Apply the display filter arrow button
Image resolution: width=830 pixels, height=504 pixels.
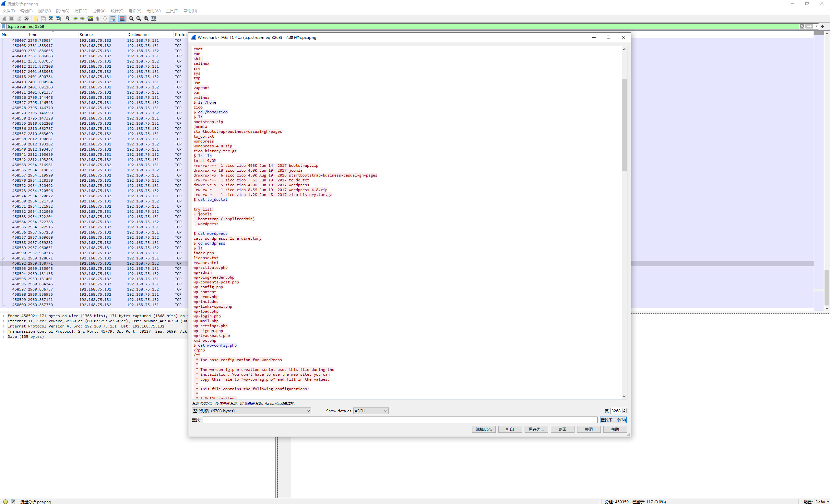[x=809, y=26]
